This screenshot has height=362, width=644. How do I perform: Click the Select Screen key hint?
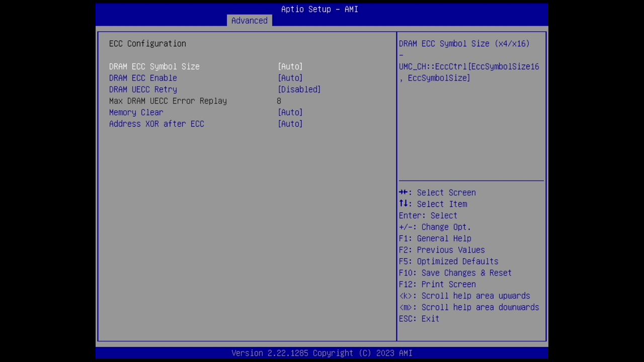[x=437, y=193]
